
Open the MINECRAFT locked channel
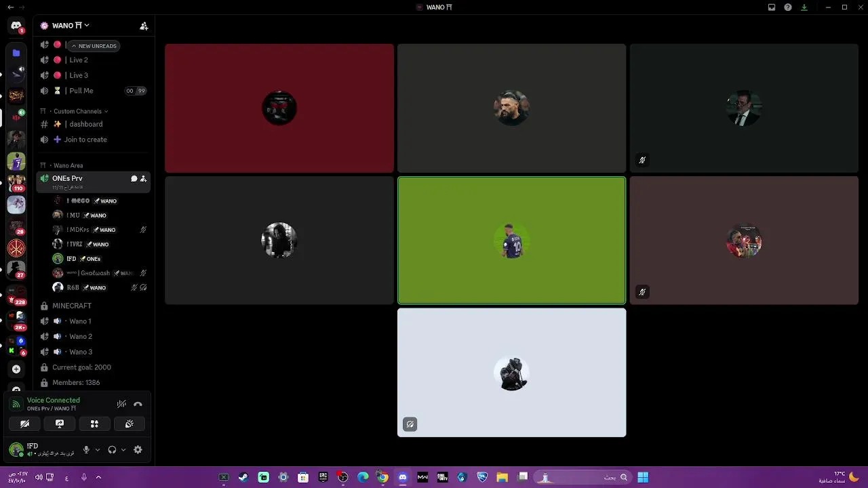pos(94,306)
